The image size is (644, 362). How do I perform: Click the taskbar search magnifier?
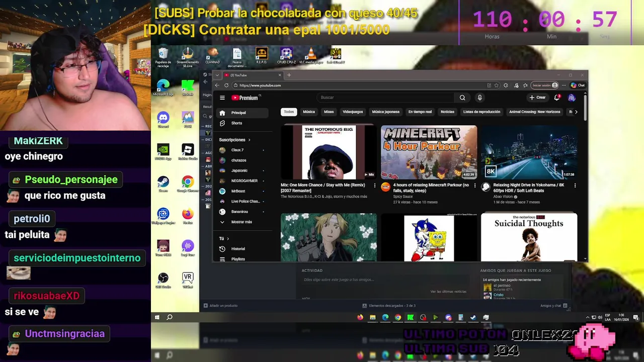(x=170, y=317)
